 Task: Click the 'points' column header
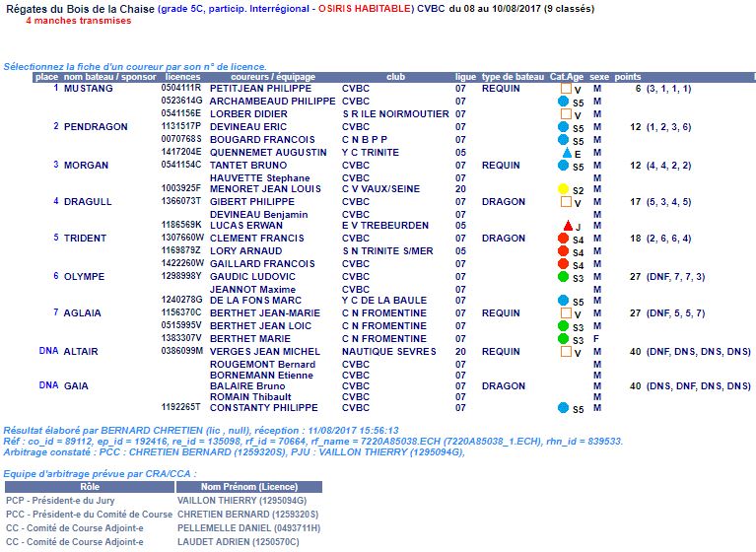(627, 77)
